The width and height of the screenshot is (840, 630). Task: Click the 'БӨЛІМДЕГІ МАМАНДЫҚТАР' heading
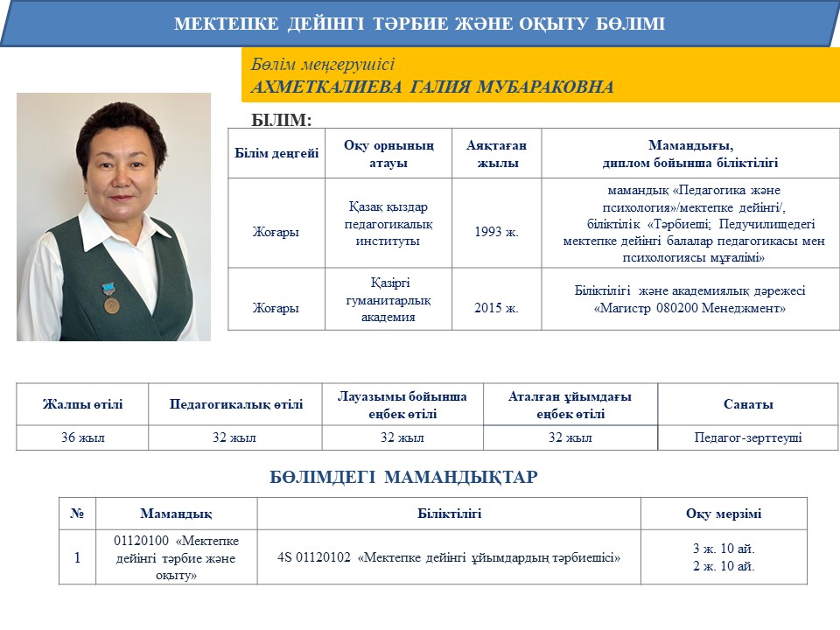pyautogui.click(x=403, y=477)
